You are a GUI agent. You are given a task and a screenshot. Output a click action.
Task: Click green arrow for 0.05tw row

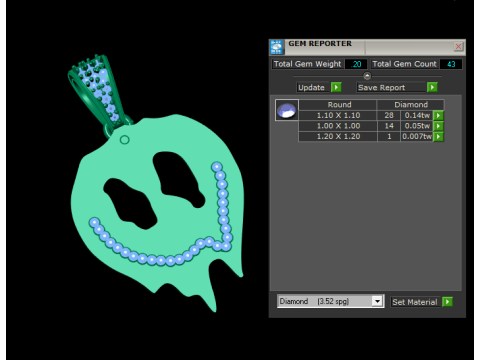[439, 126]
